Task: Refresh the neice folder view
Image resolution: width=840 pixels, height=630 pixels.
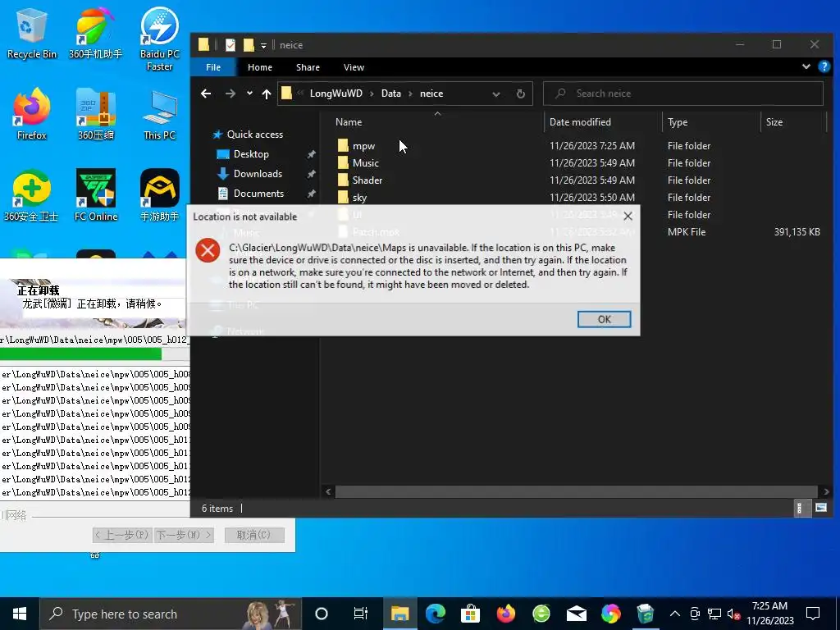Action: pos(520,94)
